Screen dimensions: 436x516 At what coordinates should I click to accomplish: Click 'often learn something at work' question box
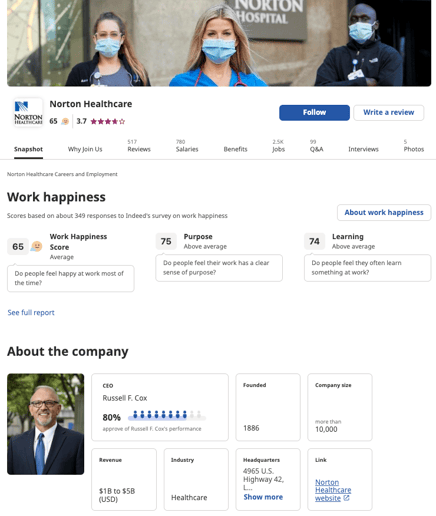[367, 268]
